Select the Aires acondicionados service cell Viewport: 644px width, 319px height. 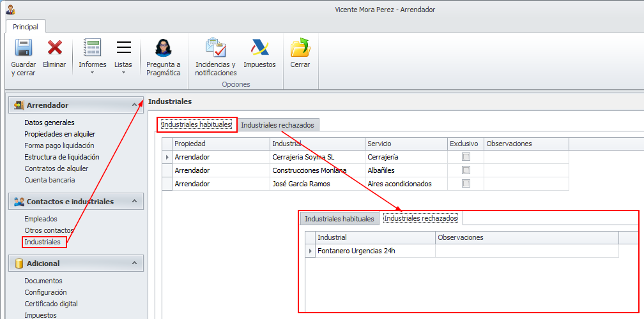tap(406, 184)
